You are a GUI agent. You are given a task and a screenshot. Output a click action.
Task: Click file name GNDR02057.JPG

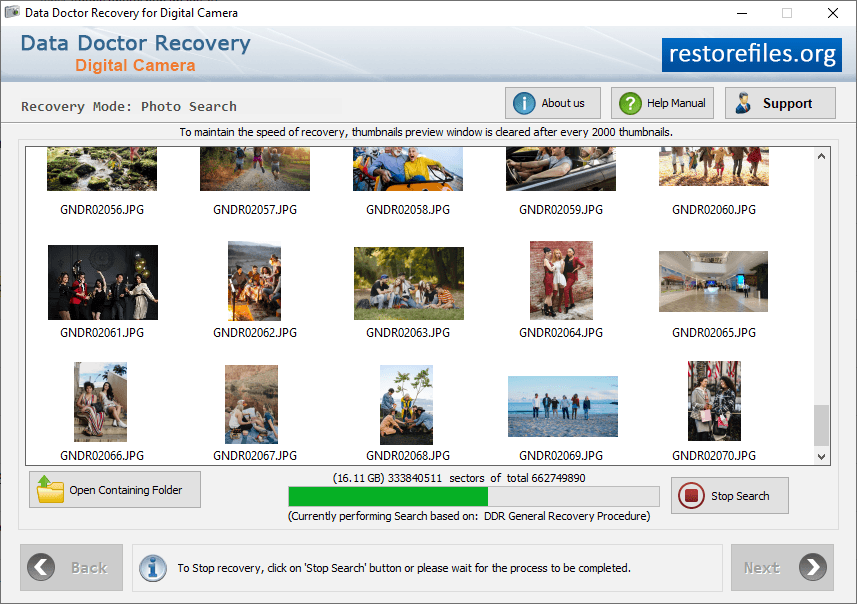pyautogui.click(x=255, y=210)
